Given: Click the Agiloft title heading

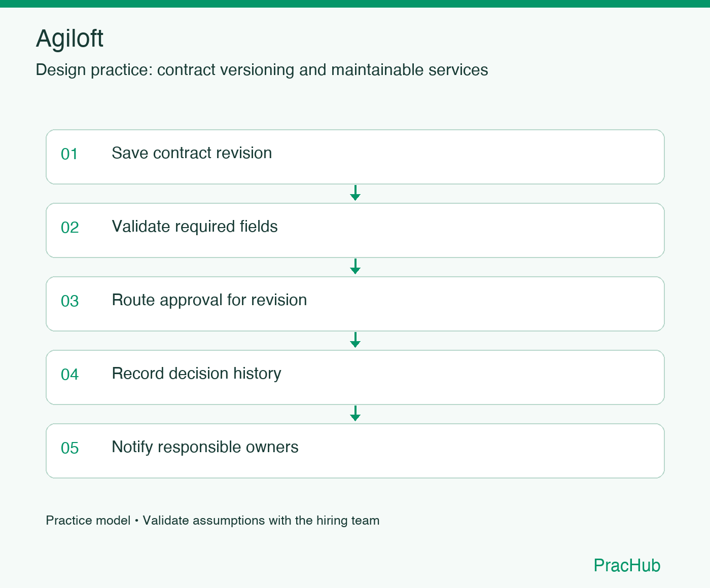Looking at the screenshot, I should (69, 39).
